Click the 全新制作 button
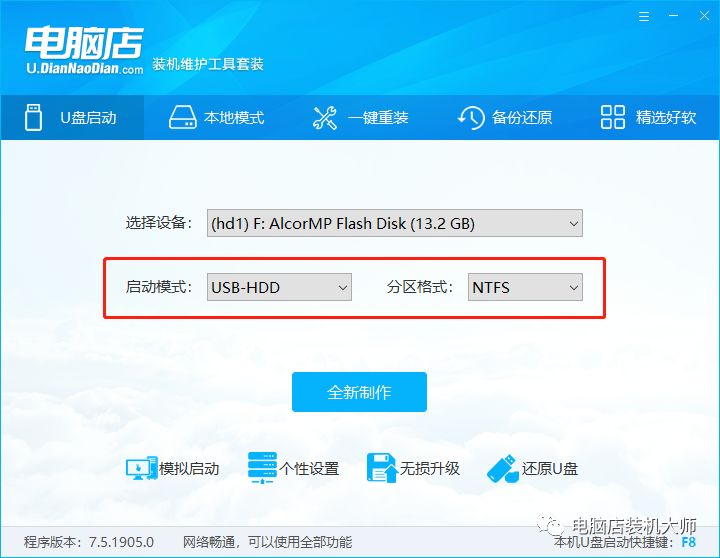Viewport: 720px width, 558px height. (x=359, y=392)
